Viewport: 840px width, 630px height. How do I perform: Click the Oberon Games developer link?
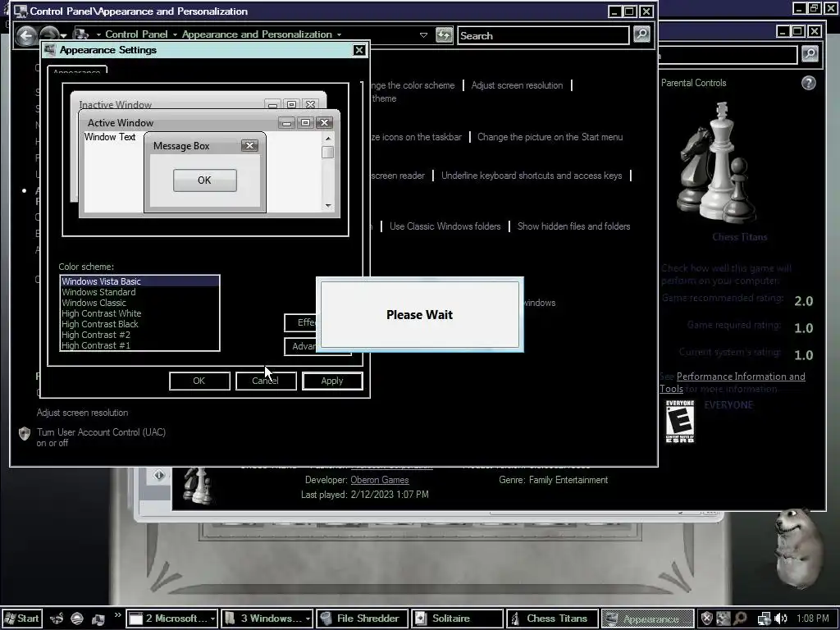[379, 480]
